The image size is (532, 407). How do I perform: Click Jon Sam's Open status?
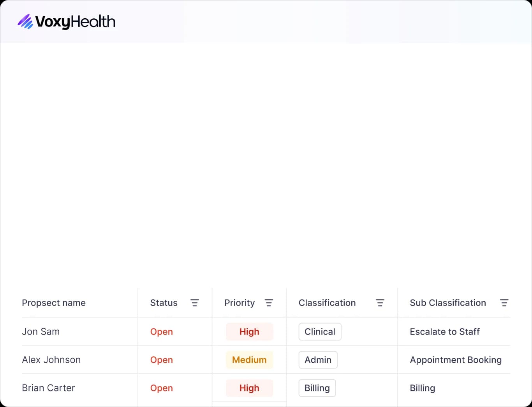[161, 332]
